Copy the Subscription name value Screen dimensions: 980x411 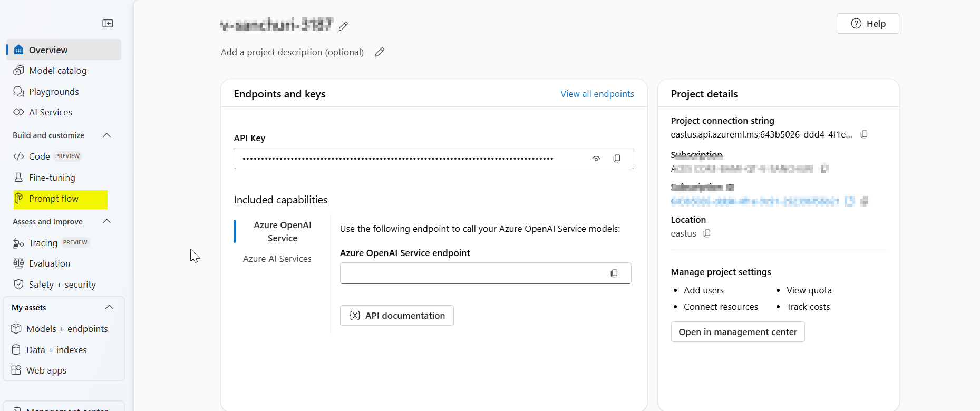coord(824,169)
